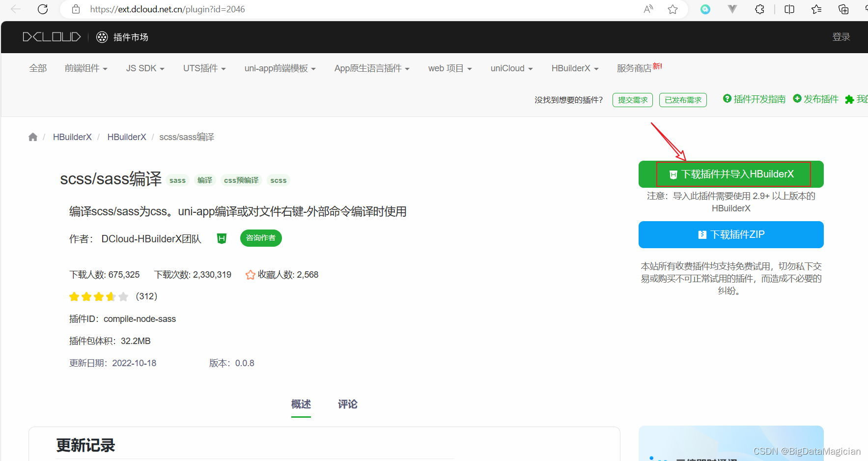Open 发布插件 link
The width and height of the screenshot is (868, 461).
(x=821, y=99)
